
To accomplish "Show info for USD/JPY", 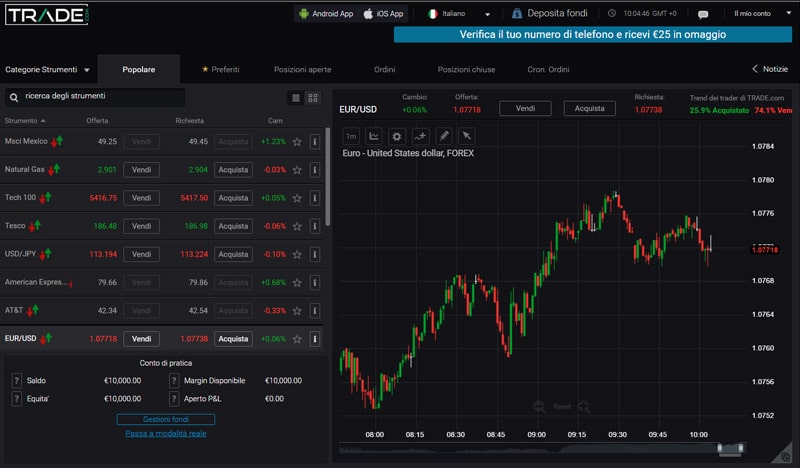I will [x=315, y=254].
